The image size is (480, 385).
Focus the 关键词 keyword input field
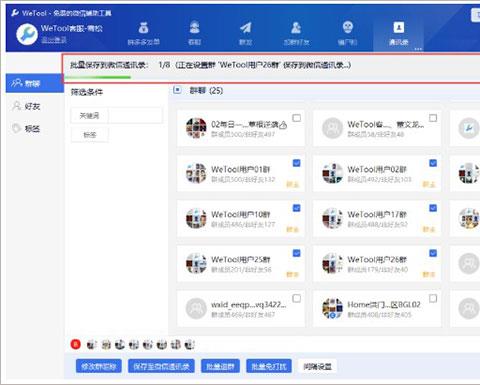coord(135,116)
